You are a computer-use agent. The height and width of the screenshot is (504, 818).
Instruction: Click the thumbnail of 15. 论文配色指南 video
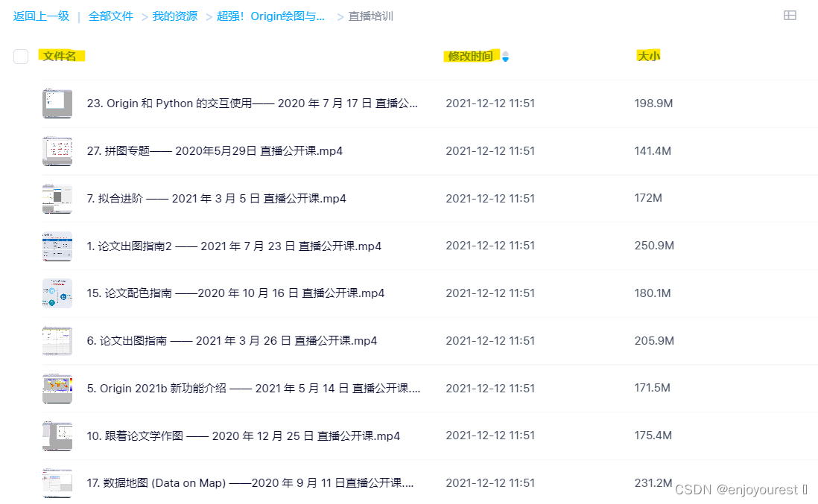[57, 293]
